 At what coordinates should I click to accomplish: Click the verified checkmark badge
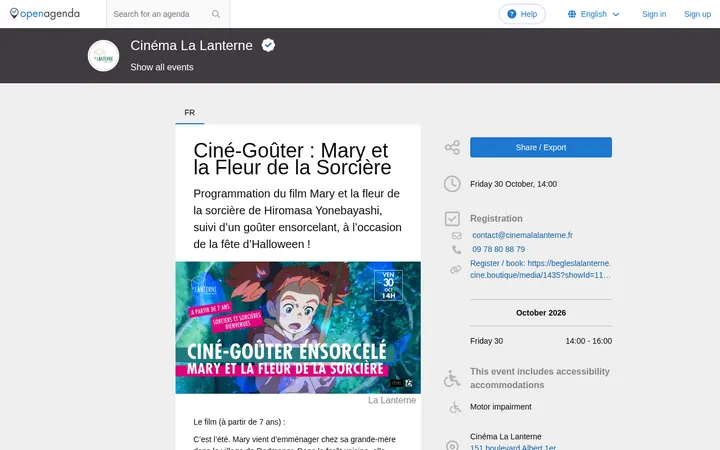click(268, 45)
